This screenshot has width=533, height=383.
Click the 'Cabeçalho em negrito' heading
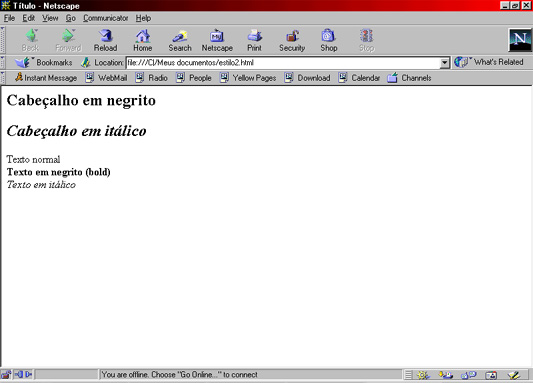click(81, 101)
